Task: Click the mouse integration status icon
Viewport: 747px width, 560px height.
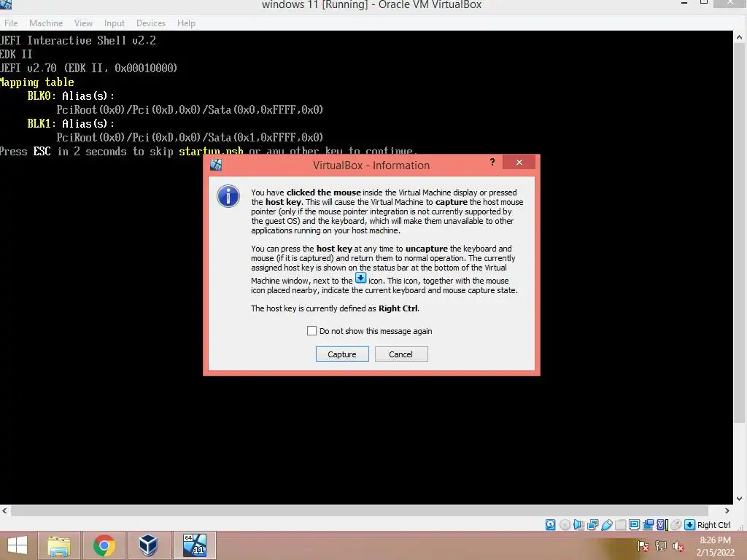Action: coord(676,525)
